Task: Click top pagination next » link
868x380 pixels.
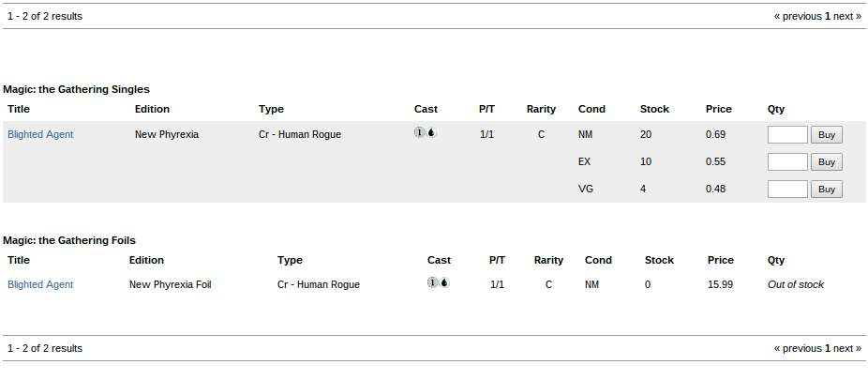Action: (847, 17)
